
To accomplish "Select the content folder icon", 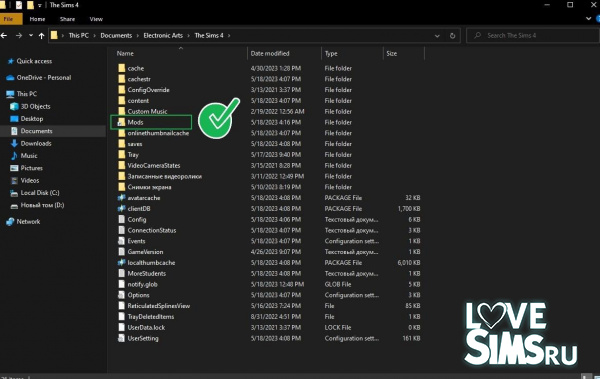I will pyautogui.click(x=122, y=100).
